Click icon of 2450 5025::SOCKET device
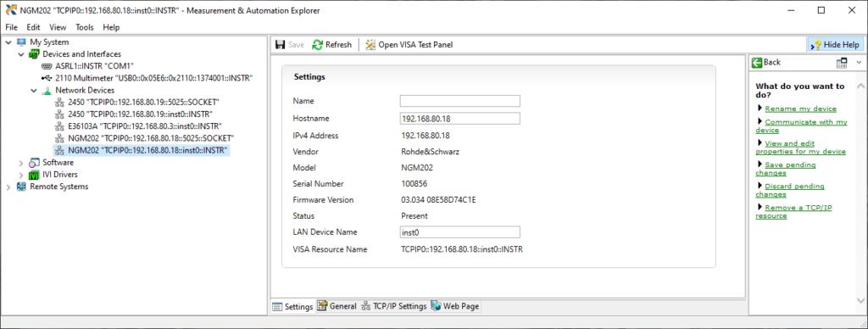This screenshot has width=868, height=329. coord(59,103)
